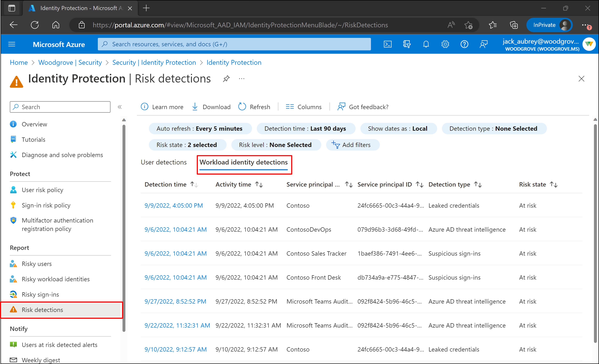Viewport: 599px width, 364px height.
Task: Open detection 9/27/2022, 8:52:52 PM
Action: (175, 301)
